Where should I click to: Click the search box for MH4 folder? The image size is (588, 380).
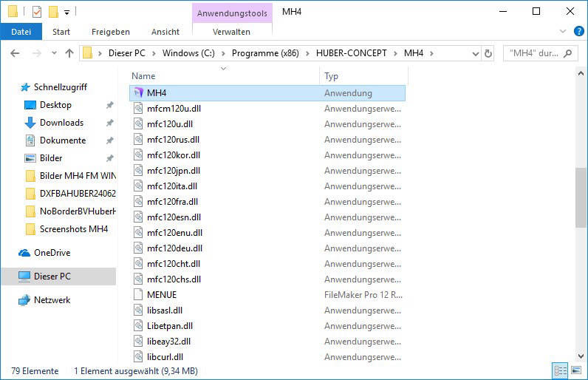pyautogui.click(x=533, y=53)
